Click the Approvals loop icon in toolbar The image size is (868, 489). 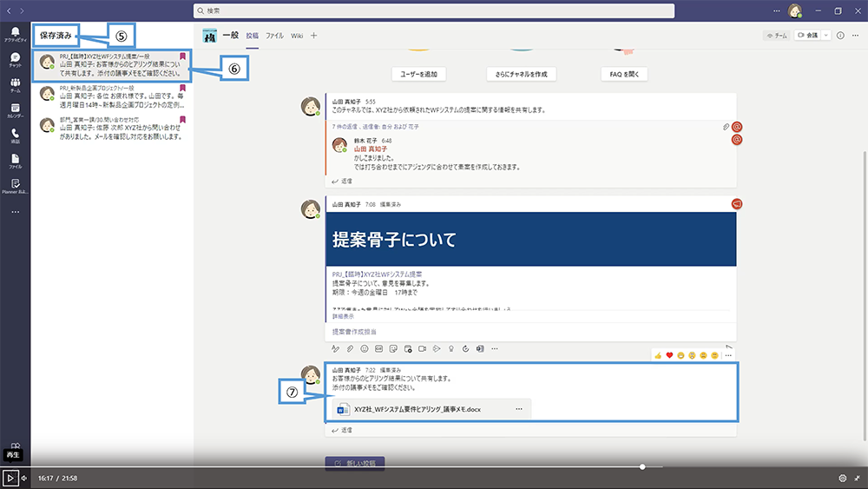tap(465, 349)
